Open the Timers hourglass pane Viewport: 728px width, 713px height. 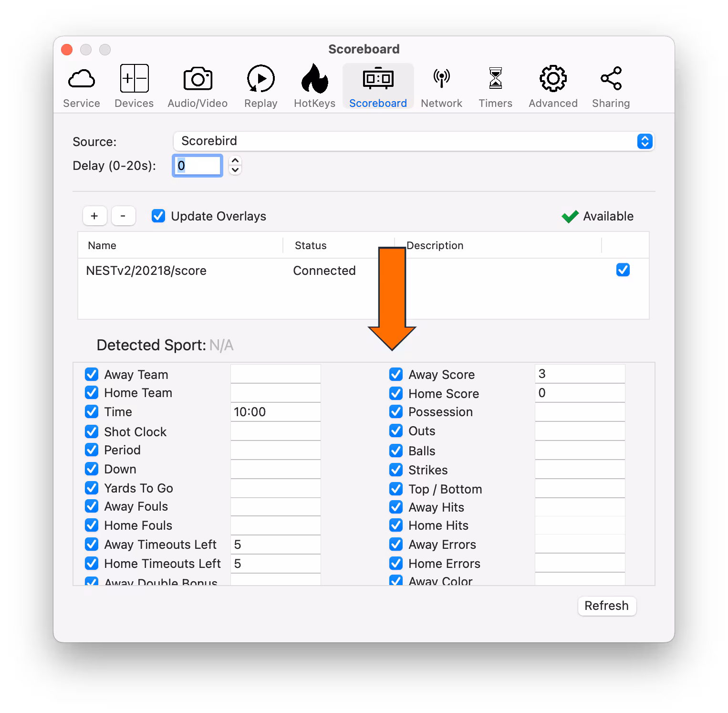(x=495, y=87)
